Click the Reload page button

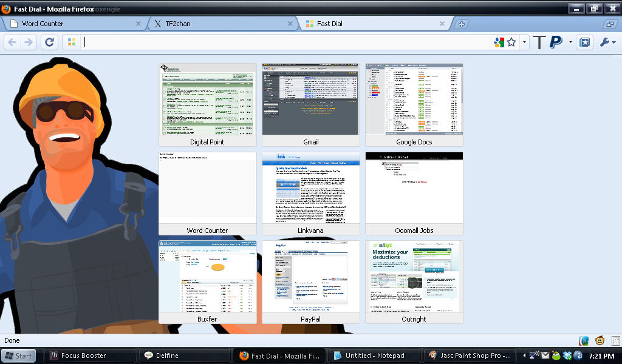50,42
